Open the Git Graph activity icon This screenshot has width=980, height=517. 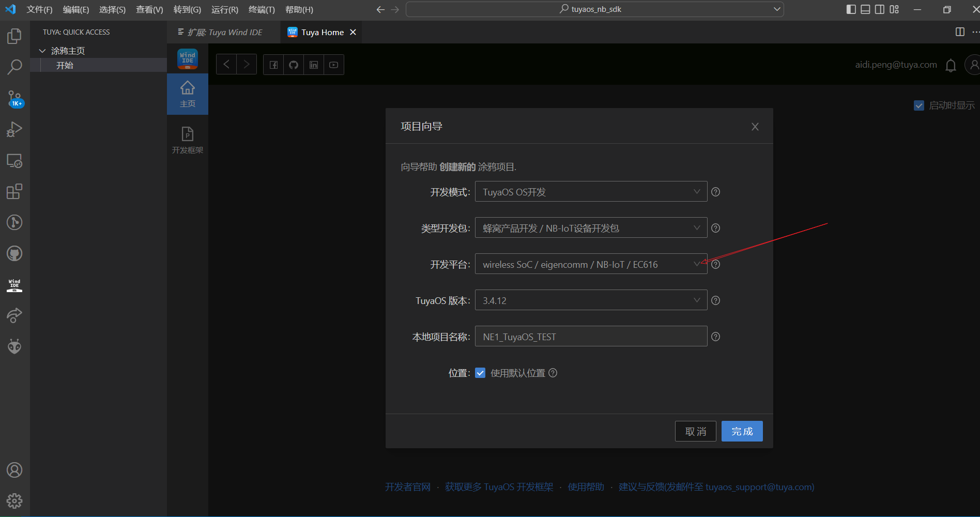click(14, 223)
